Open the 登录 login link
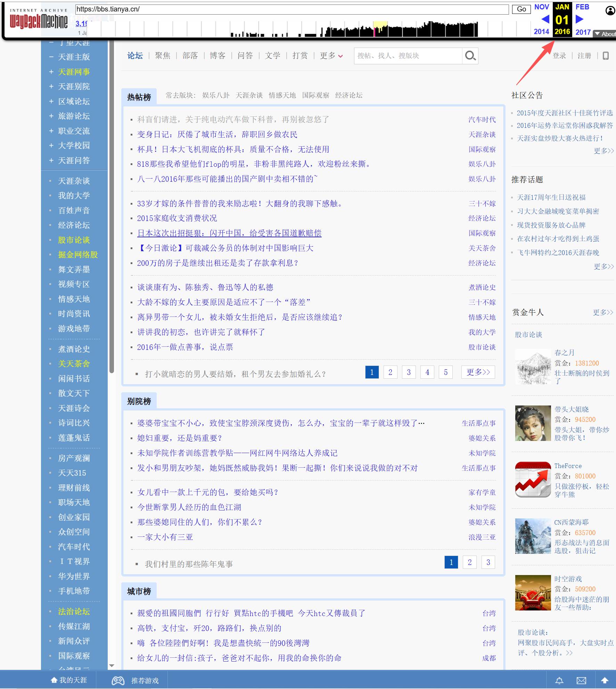This screenshot has height=689, width=616. [x=559, y=56]
